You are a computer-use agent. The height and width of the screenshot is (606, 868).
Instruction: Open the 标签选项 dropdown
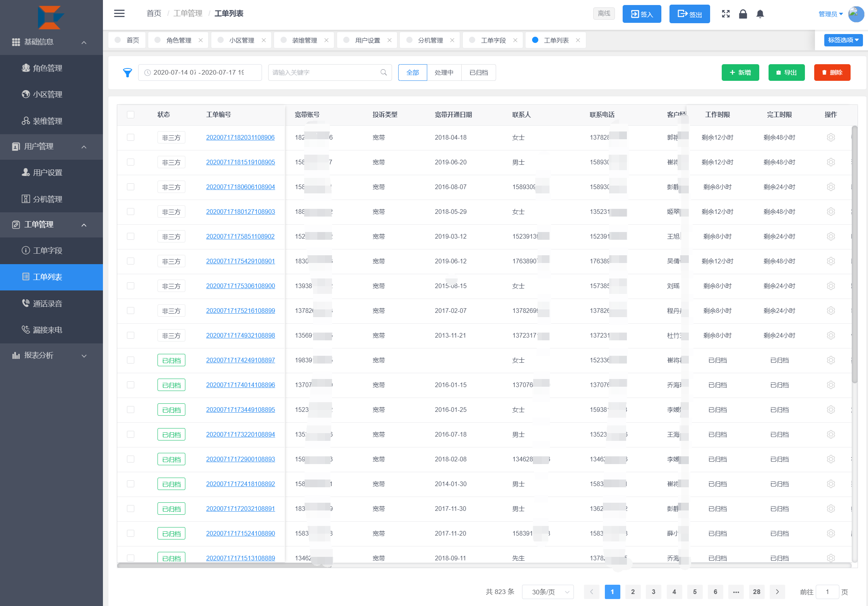[843, 40]
